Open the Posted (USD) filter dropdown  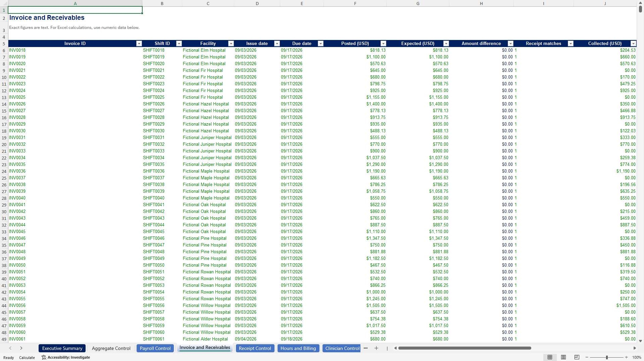pos(383,44)
